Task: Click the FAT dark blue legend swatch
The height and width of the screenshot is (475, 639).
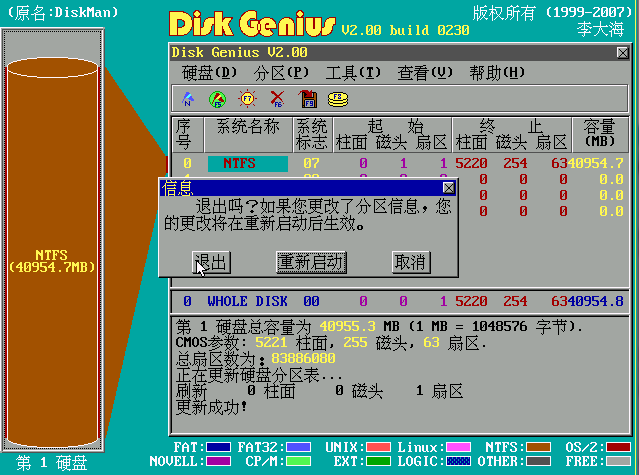Action: [218, 447]
